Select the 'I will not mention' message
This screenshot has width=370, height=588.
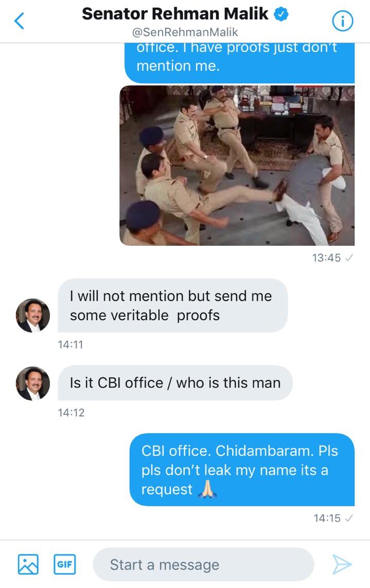pos(173,305)
